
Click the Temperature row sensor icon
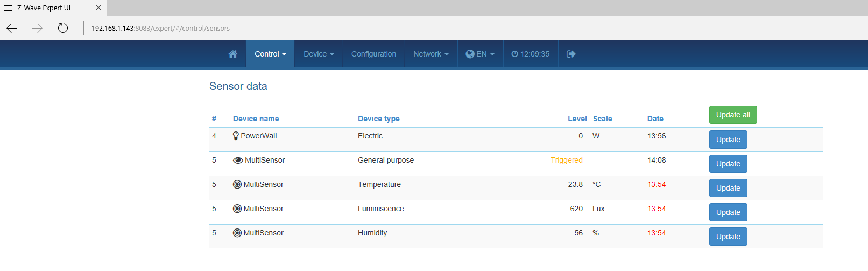point(237,184)
